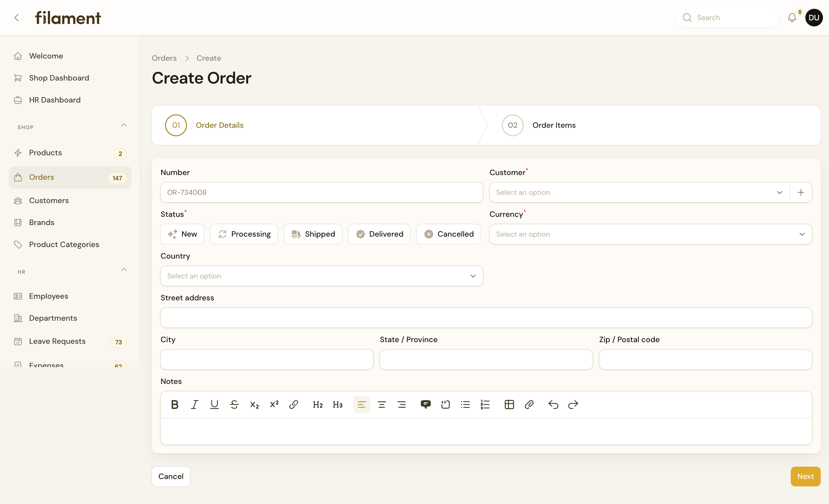
Task: Click the Cancel button
Action: coord(171,477)
